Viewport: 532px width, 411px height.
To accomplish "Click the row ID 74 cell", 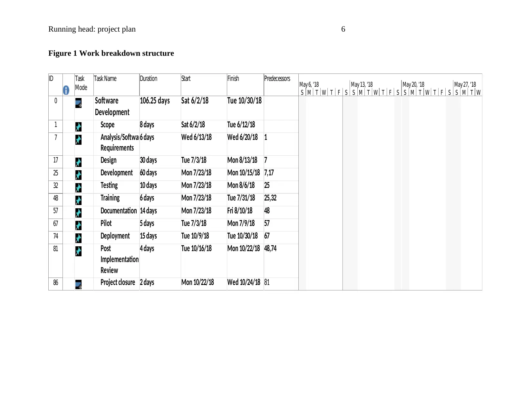I will click(x=56, y=238).
